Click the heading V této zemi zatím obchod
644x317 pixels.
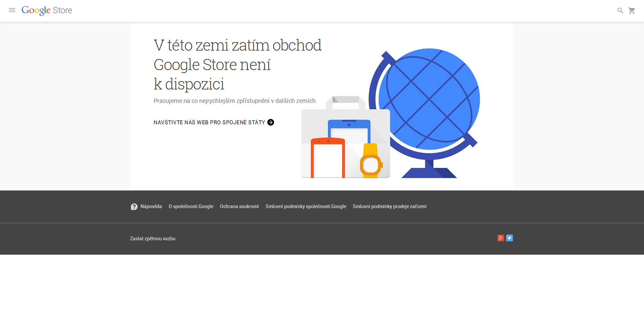tap(237, 45)
